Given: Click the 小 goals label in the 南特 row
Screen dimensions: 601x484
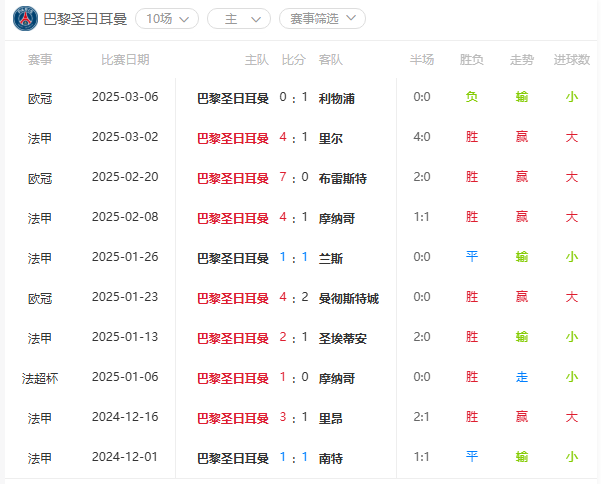Looking at the screenshot, I should 571,457.
